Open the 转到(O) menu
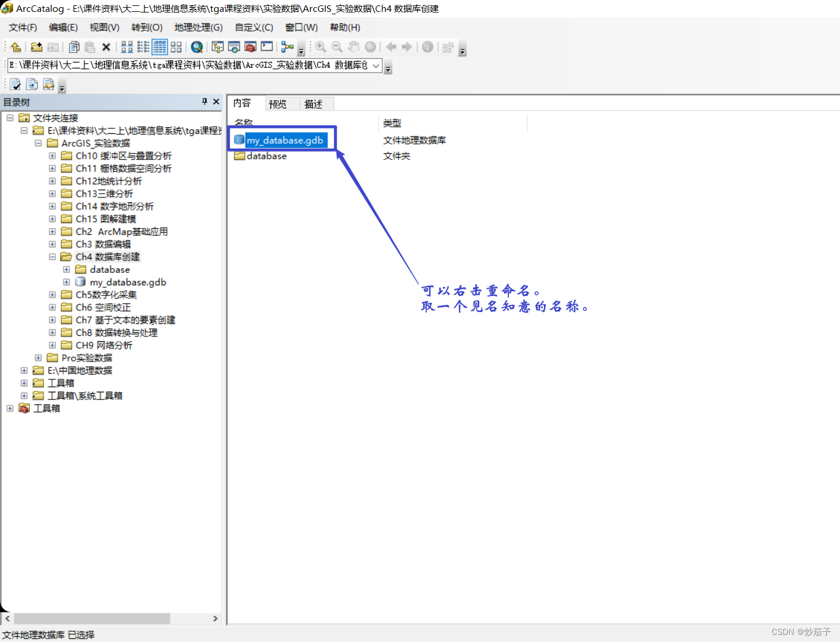840x642 pixels. 147,27
